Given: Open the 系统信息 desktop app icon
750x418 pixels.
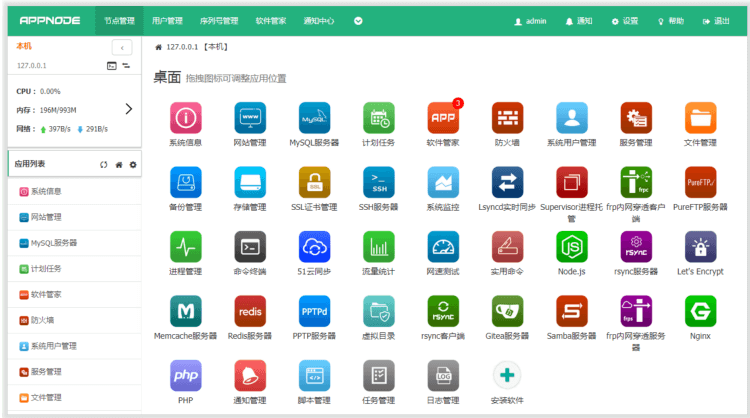Looking at the screenshot, I should pos(186,118).
